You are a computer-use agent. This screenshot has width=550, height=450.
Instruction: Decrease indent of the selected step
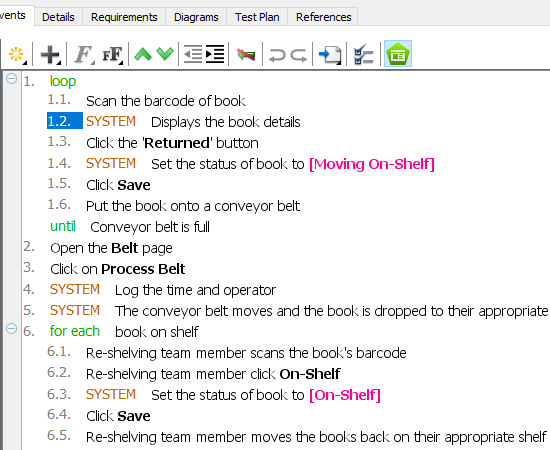[193, 54]
